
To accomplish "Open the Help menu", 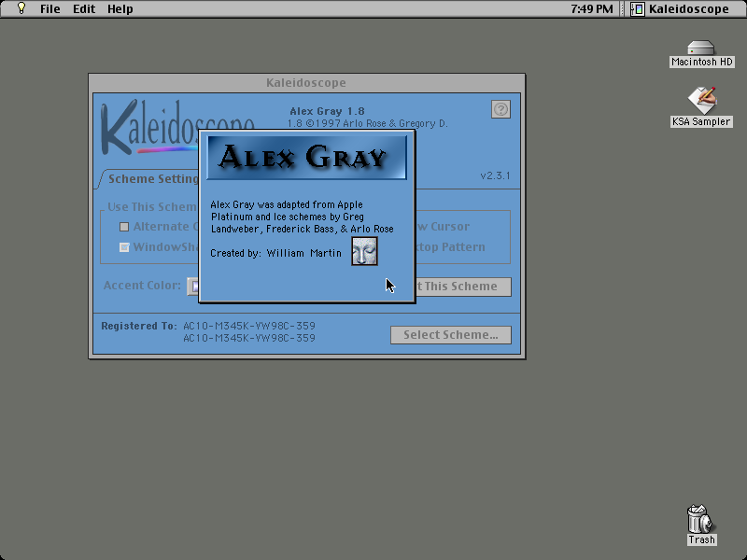I will [x=120, y=9].
